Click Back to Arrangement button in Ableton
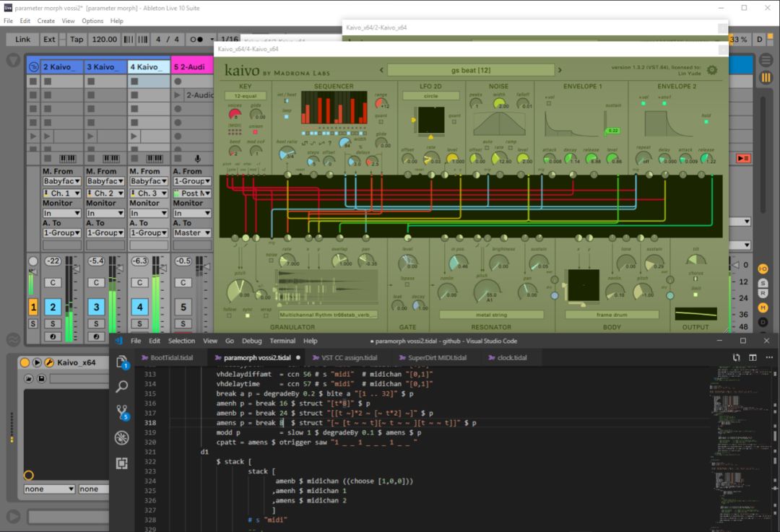The width and height of the screenshot is (780, 532). click(743, 158)
